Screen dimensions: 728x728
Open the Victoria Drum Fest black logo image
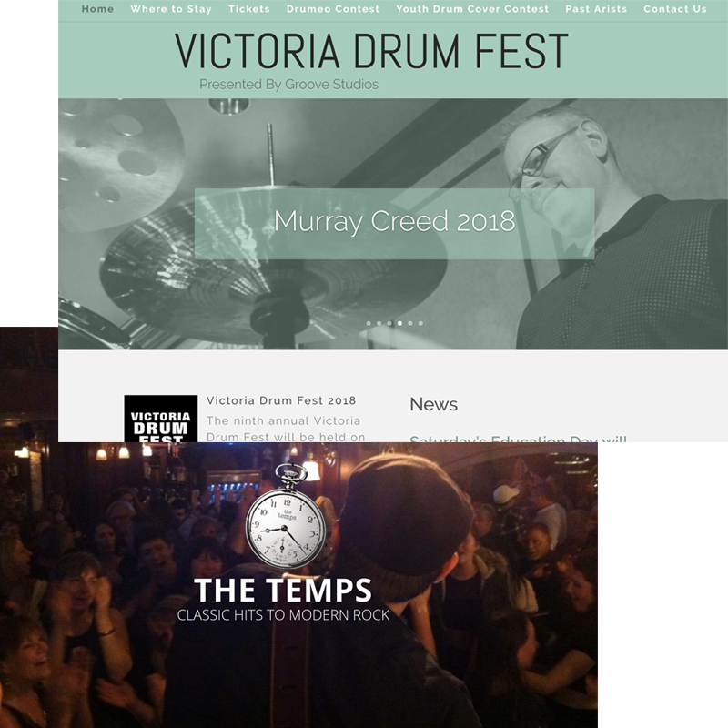click(161, 419)
